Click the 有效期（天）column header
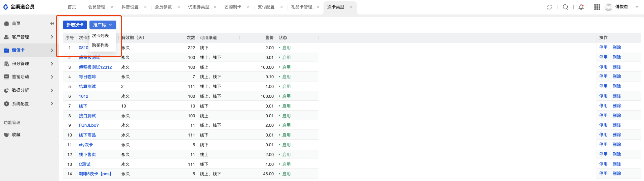This screenshot has width=644, height=181. 133,38
